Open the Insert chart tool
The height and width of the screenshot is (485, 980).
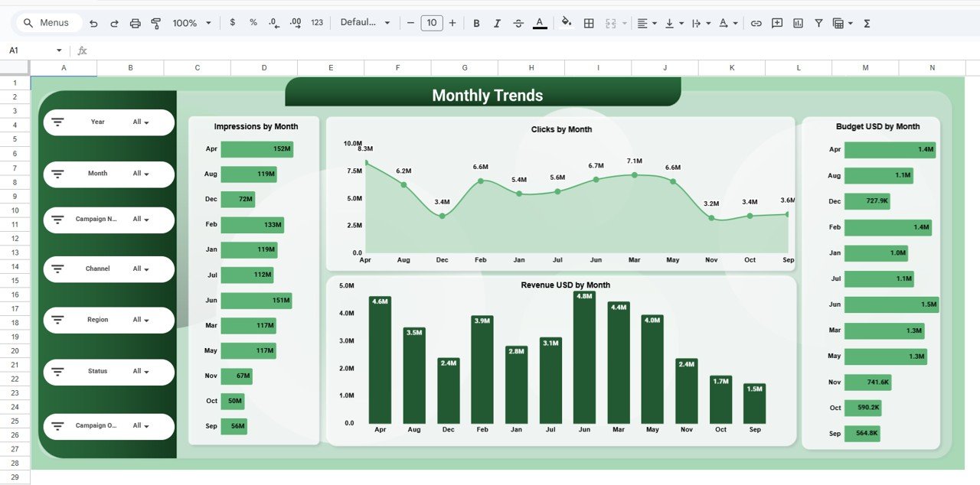tap(797, 23)
